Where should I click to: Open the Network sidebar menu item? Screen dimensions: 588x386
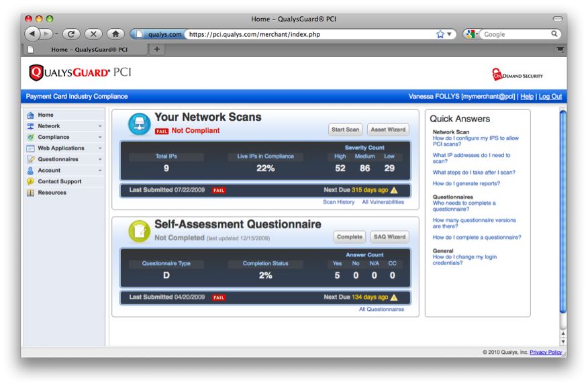[64, 126]
